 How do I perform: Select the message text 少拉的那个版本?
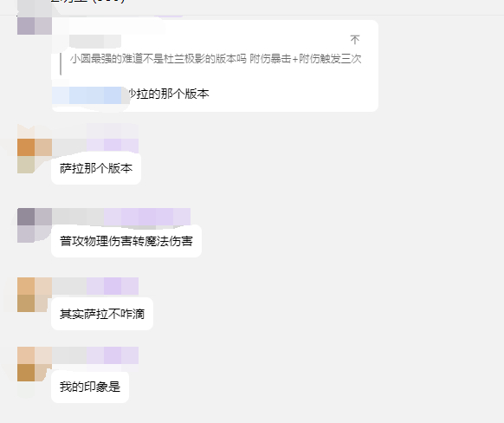(x=169, y=94)
